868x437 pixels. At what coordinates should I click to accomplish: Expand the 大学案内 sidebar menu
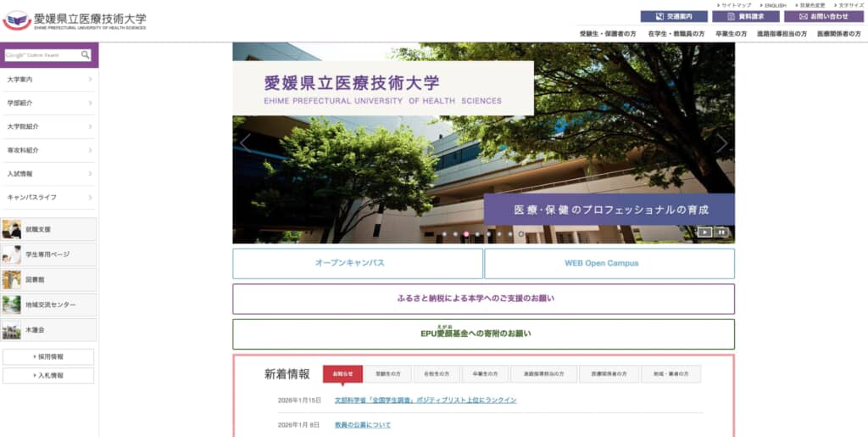49,80
